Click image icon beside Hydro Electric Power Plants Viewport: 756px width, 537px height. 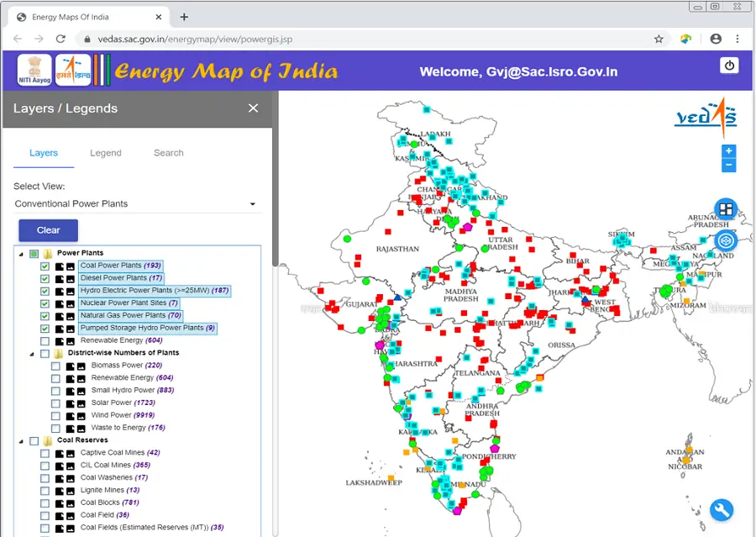coord(71,292)
